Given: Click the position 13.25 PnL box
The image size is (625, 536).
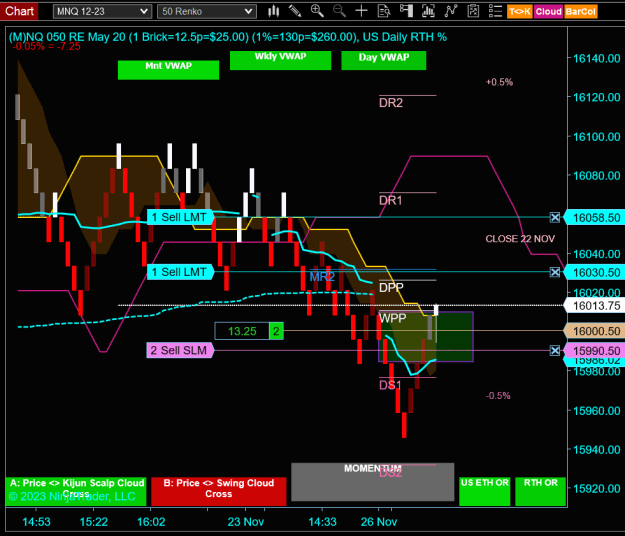Looking at the screenshot, I should [x=242, y=331].
